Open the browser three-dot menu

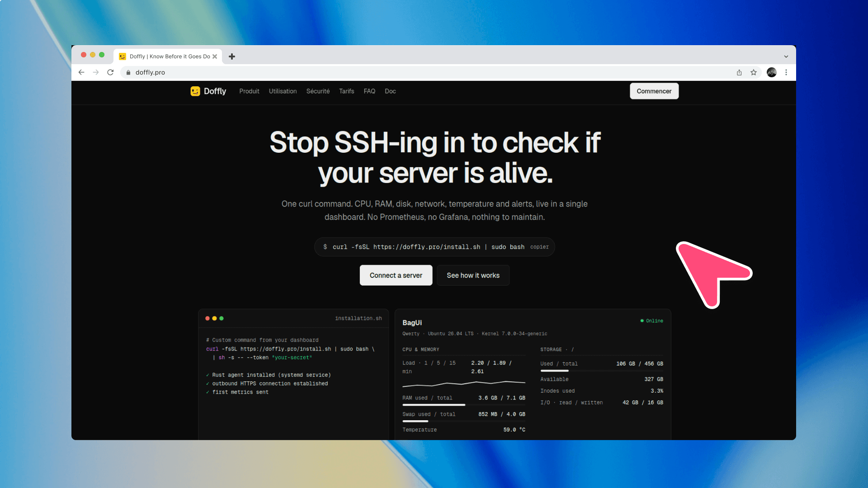pos(786,72)
